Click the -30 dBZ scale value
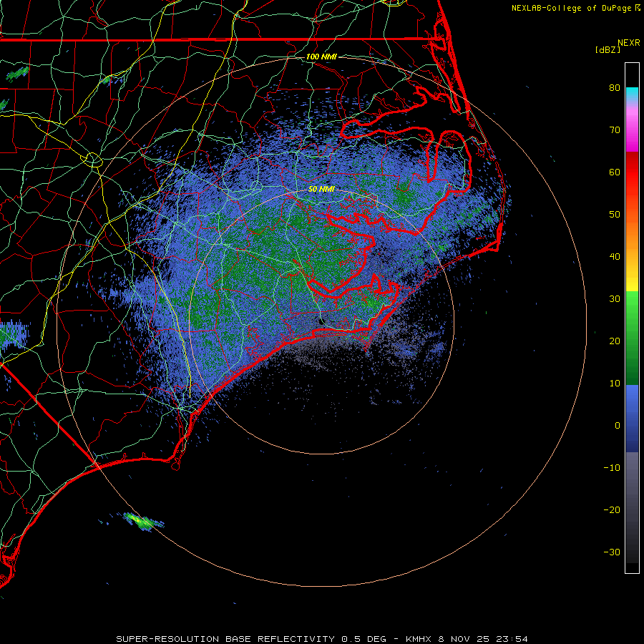This screenshot has width=644, height=644. click(x=612, y=552)
